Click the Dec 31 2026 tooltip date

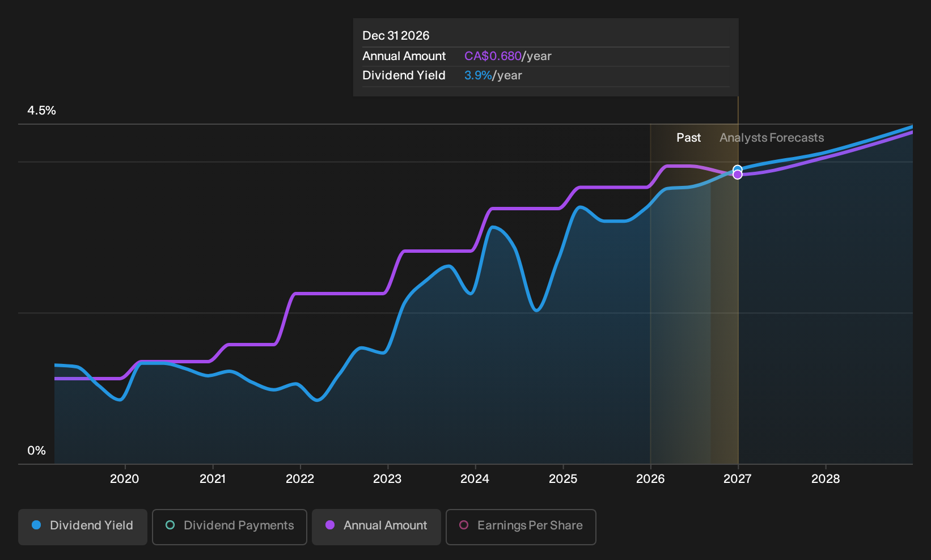(396, 36)
